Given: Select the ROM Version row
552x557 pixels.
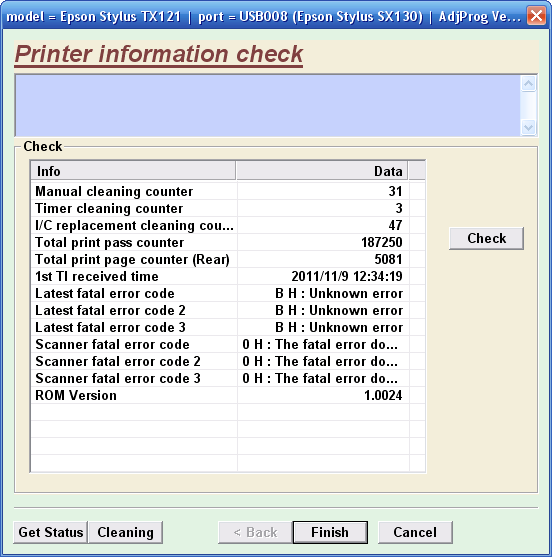Looking at the screenshot, I should pyautogui.click(x=228, y=395).
